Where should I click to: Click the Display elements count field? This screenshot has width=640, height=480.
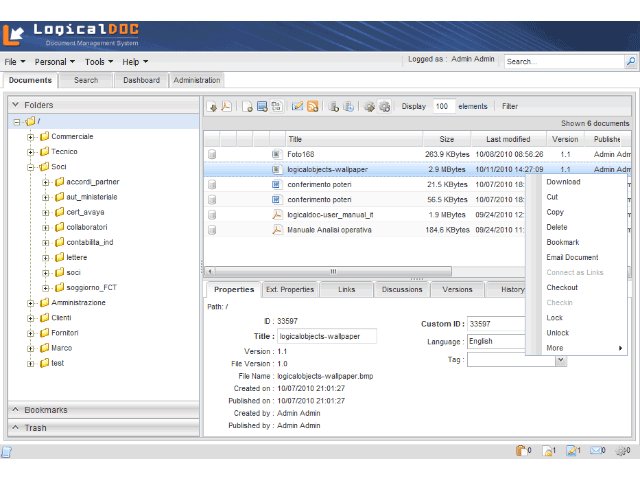442,106
